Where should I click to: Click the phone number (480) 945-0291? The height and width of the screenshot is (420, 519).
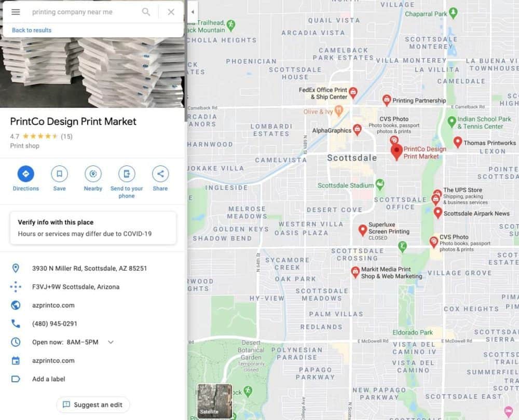54,324
